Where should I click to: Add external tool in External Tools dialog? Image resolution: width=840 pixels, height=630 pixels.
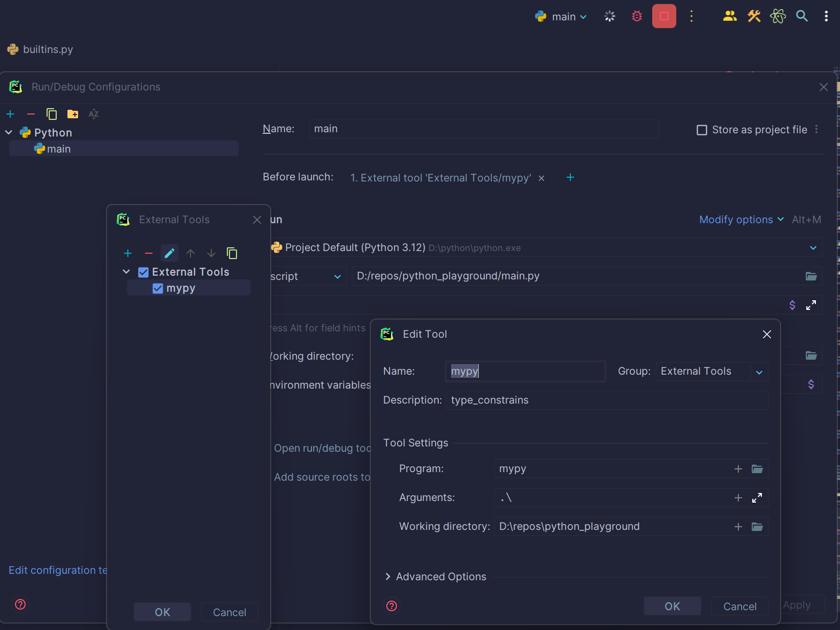click(x=128, y=253)
